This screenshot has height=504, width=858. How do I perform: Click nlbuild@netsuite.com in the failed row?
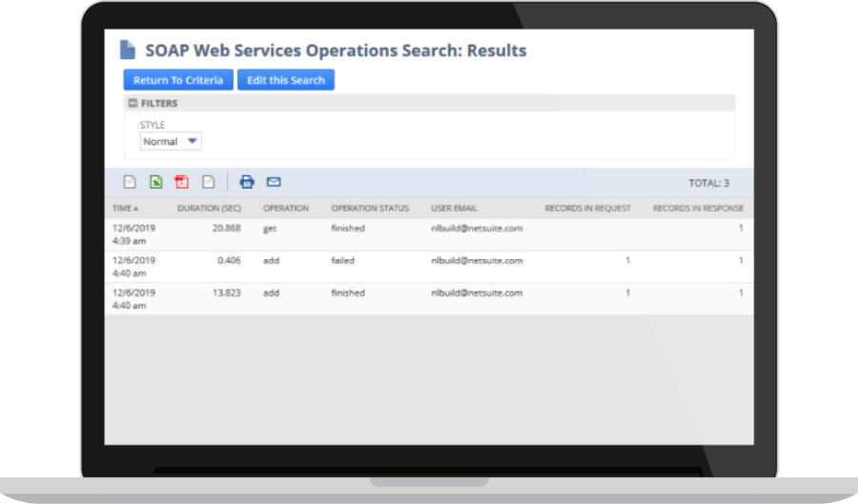coord(477,260)
